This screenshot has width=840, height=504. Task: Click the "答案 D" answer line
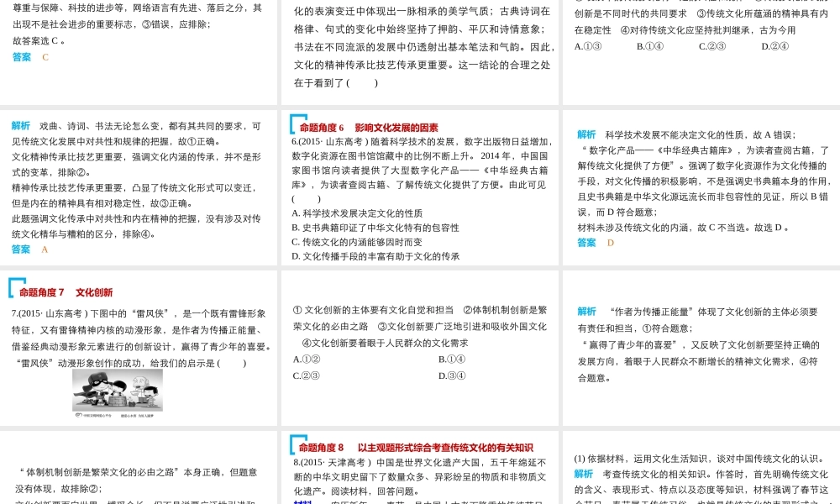coord(596,243)
